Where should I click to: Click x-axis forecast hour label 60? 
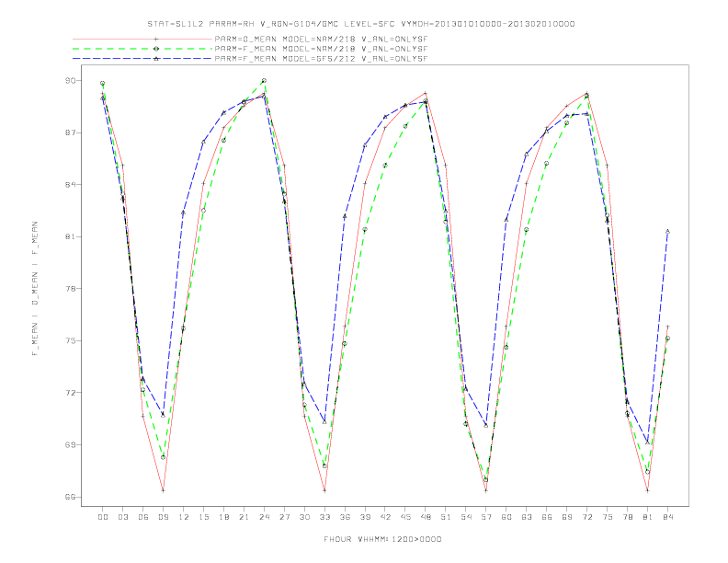pos(506,517)
